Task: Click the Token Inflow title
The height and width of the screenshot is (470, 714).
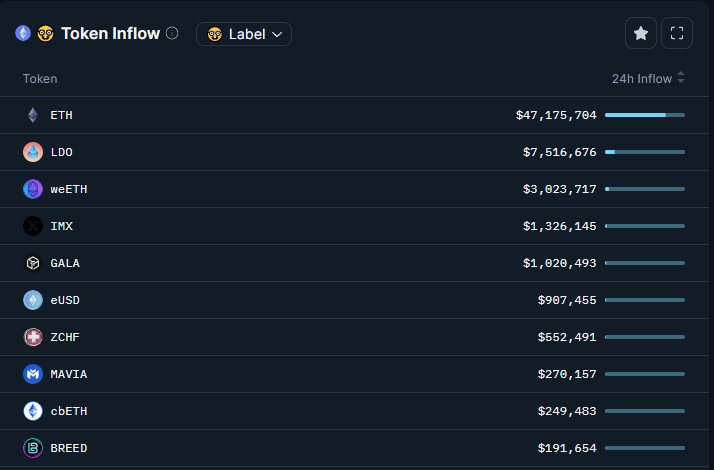Action: 110,33
